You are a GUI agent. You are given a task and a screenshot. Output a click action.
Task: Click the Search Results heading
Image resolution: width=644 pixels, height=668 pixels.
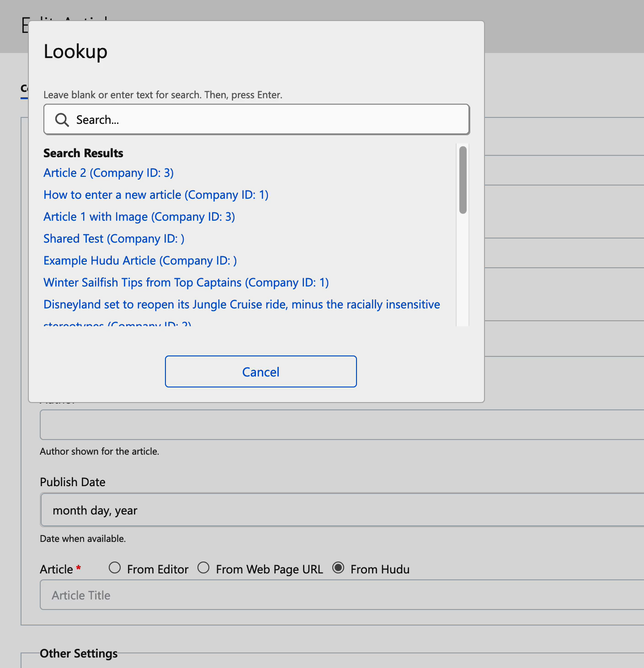[83, 153]
